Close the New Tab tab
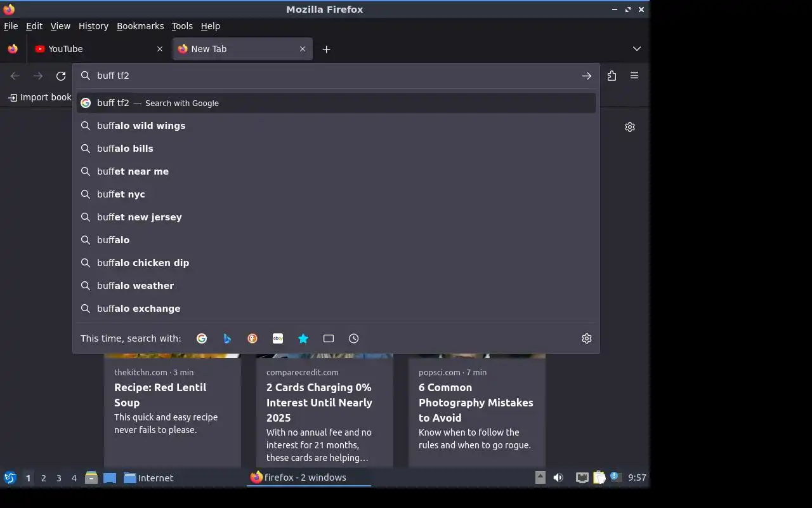 [x=303, y=49]
